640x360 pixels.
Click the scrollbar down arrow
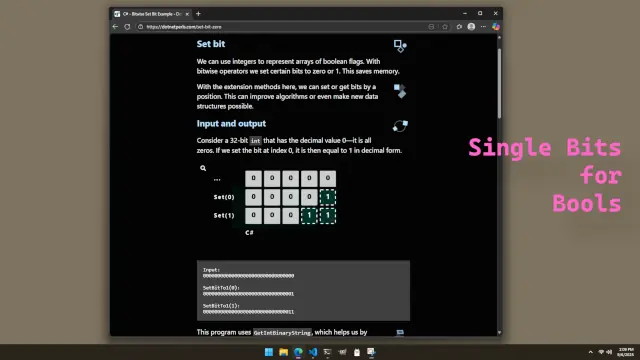pos(499,332)
